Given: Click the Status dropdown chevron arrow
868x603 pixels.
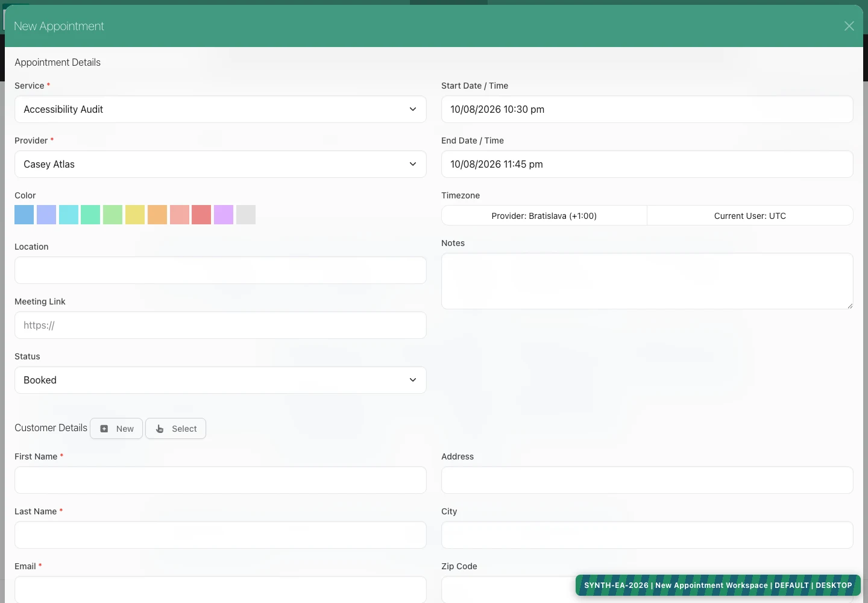Looking at the screenshot, I should tap(413, 380).
